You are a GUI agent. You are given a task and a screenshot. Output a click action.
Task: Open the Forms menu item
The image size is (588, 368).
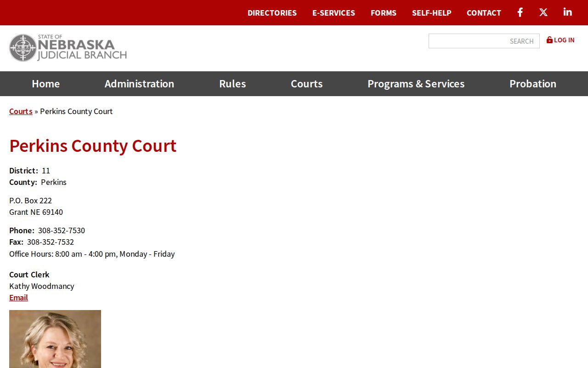point(384,13)
